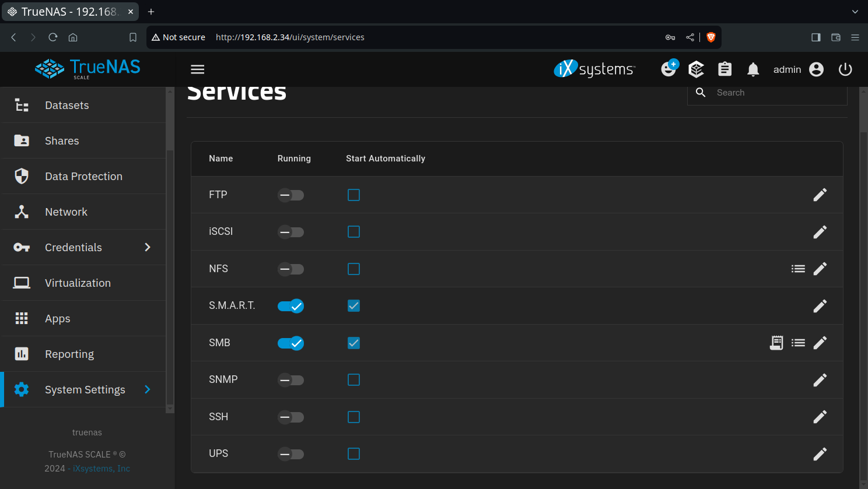Expand the System Settings submenu chevron
868x489 pixels.
point(148,389)
